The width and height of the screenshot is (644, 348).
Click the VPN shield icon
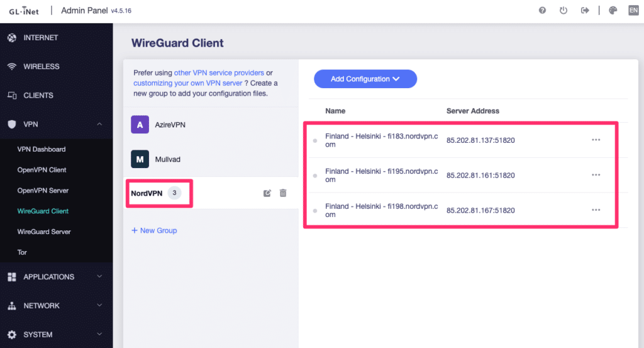[12, 124]
